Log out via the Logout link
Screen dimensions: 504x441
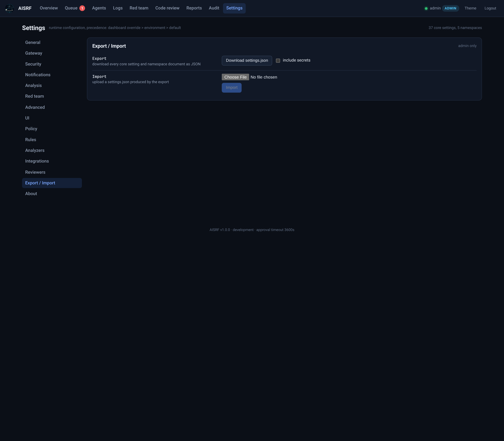[490, 8]
